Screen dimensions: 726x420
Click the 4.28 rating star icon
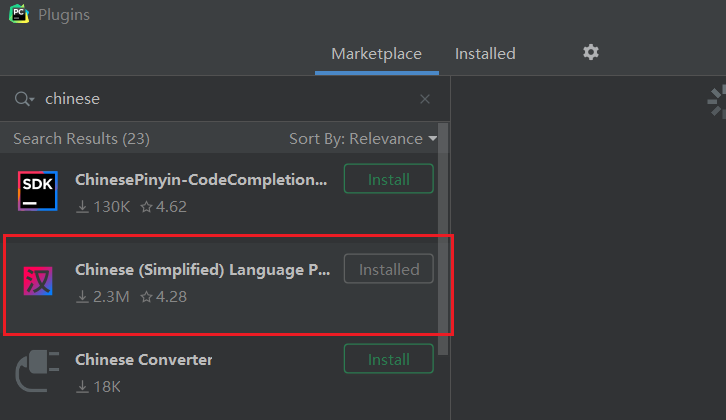click(x=146, y=297)
